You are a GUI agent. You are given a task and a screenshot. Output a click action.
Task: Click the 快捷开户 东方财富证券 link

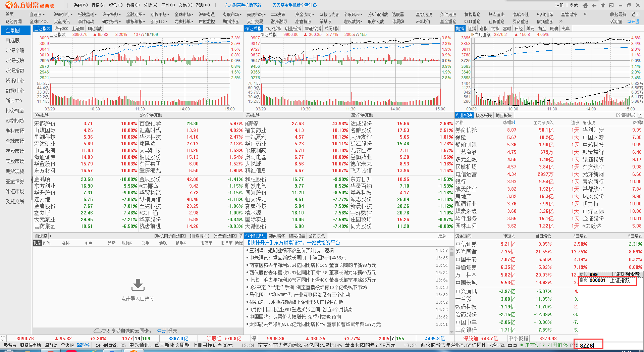(293, 243)
